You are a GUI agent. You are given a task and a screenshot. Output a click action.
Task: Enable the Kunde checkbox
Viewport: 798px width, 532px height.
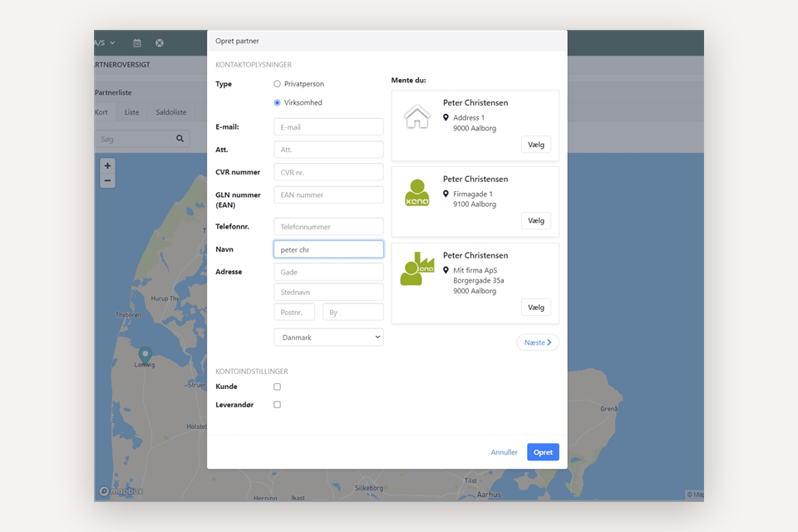[x=278, y=387]
